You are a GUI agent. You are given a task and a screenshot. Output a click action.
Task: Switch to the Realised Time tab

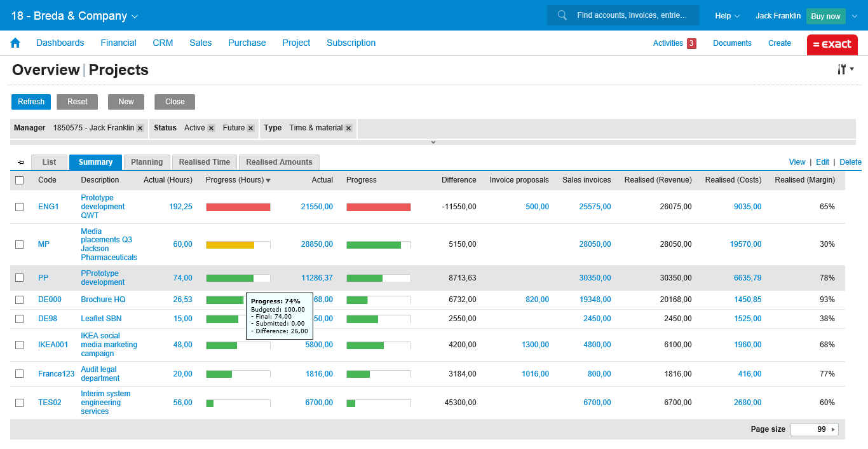(205, 162)
